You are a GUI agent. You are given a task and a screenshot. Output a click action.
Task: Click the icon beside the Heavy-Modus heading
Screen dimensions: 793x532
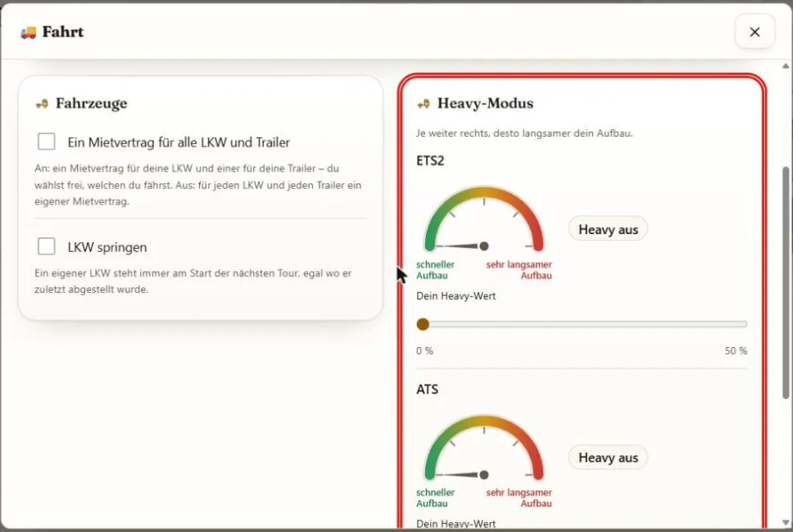tap(424, 104)
